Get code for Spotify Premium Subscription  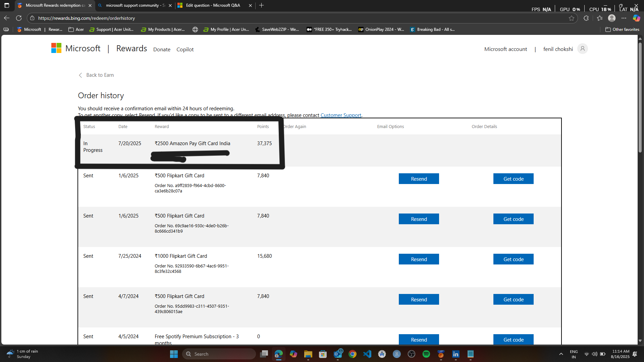point(514,339)
